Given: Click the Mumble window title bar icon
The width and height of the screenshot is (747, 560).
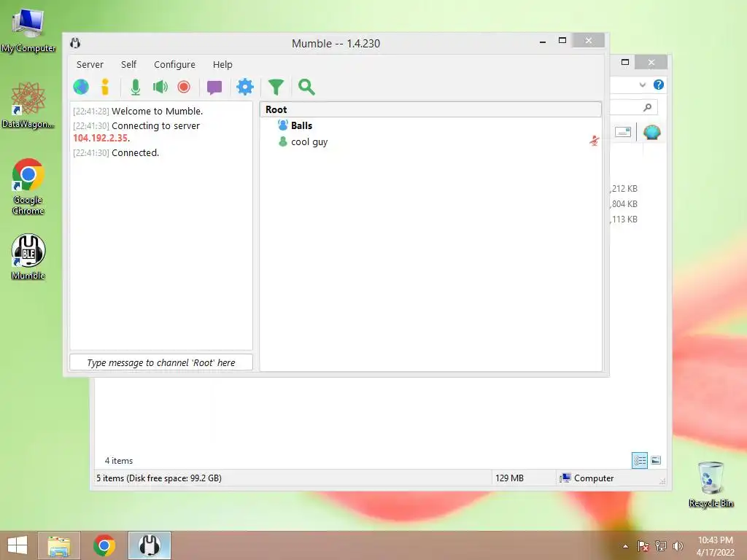Looking at the screenshot, I should tap(75, 43).
